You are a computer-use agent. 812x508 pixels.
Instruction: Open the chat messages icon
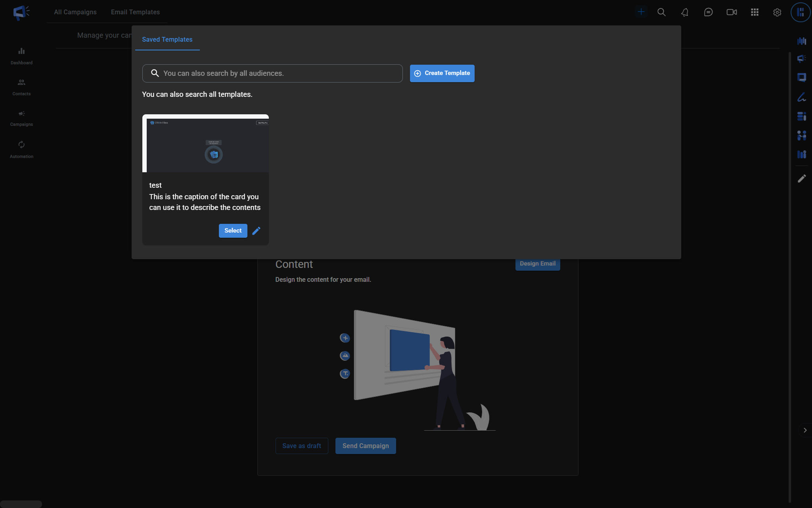[x=708, y=12]
